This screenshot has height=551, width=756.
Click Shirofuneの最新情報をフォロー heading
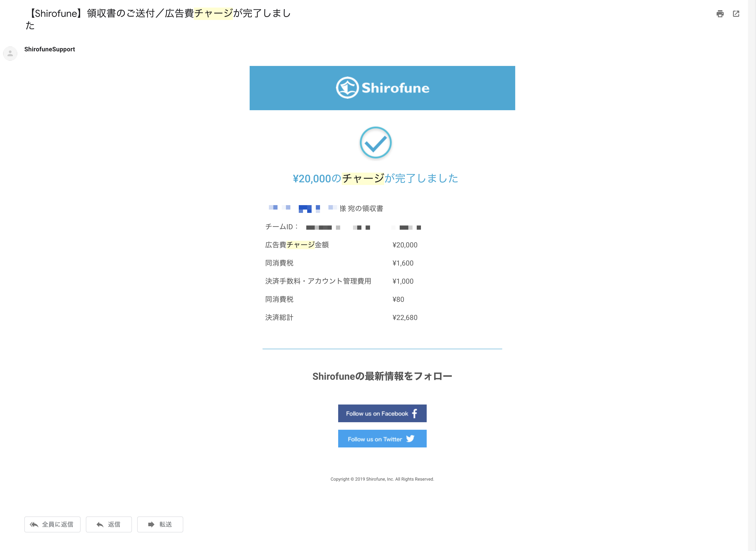click(382, 376)
